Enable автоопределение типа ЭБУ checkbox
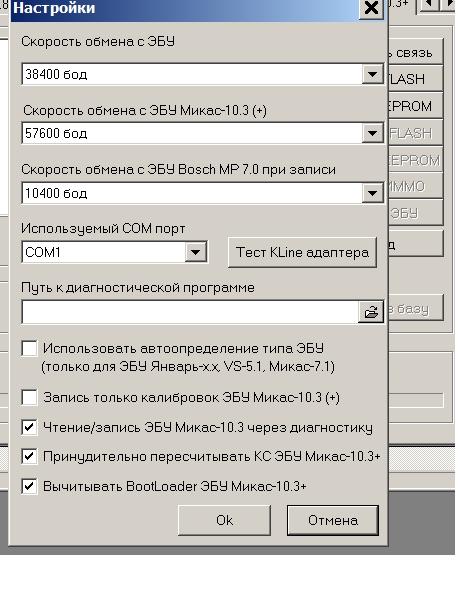460x609 pixels. pos(30,348)
